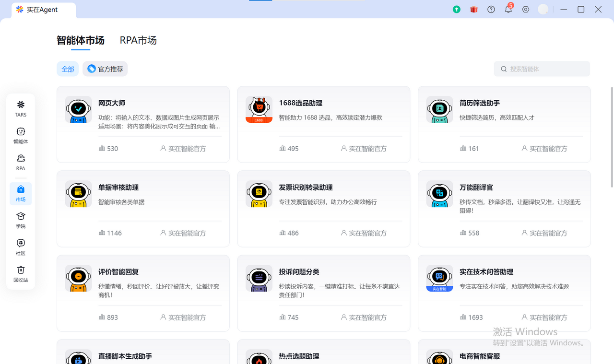
Task: Switch to the RPA市场 tab
Action: pos(138,40)
